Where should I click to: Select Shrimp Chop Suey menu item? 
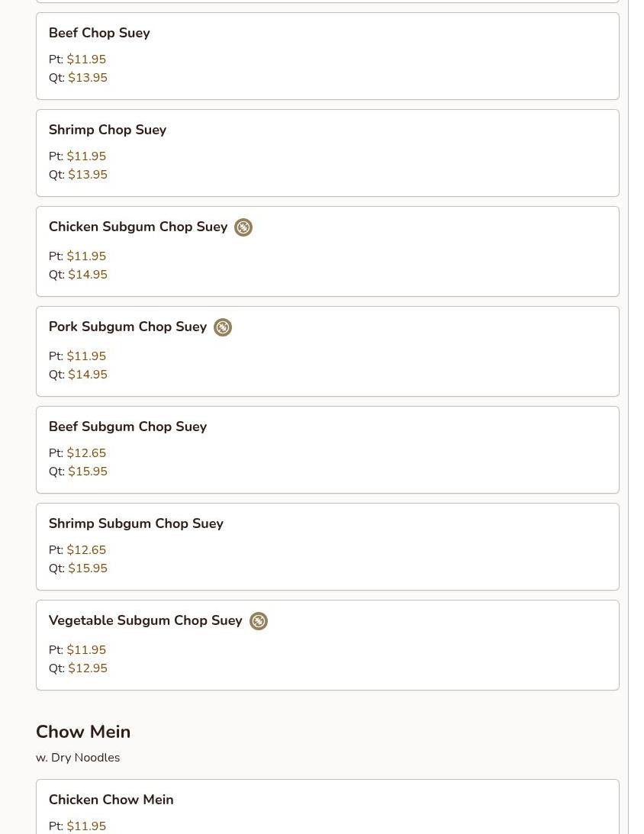coord(108,130)
